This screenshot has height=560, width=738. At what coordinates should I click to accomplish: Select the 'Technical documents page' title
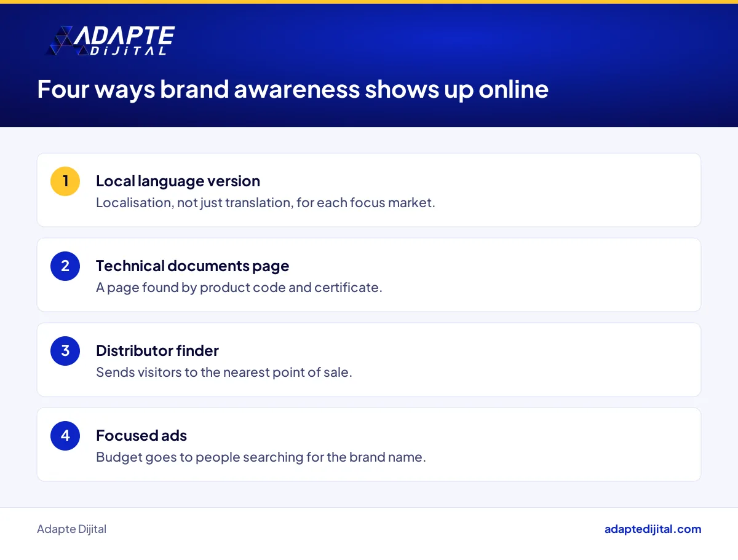pos(192,266)
